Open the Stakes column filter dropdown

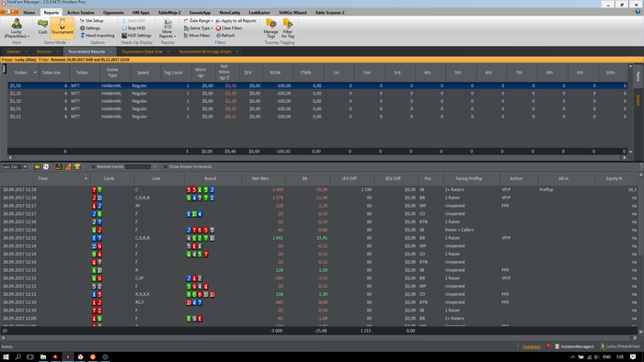click(35, 73)
